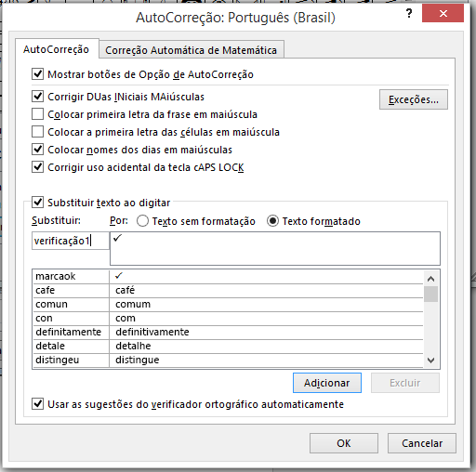
Task: Select the definitivamente replacement cell
Action: [x=266, y=332]
